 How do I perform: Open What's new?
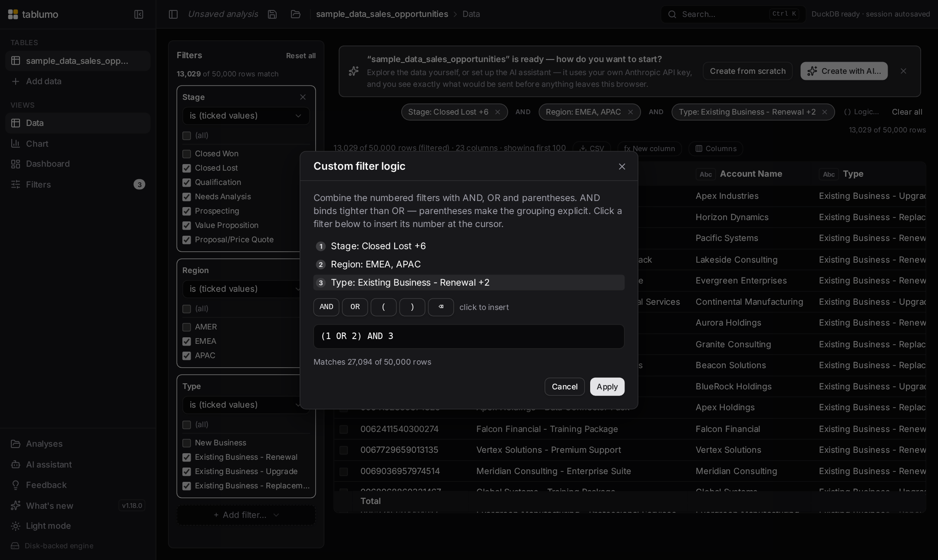click(x=78, y=506)
